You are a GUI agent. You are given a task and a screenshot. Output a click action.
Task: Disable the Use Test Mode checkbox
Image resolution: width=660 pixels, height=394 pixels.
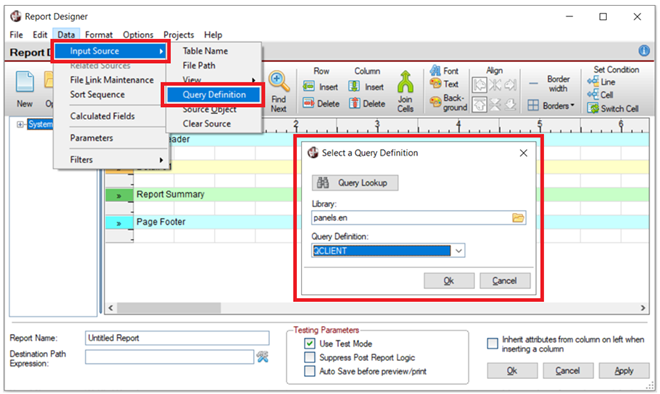[x=309, y=343]
